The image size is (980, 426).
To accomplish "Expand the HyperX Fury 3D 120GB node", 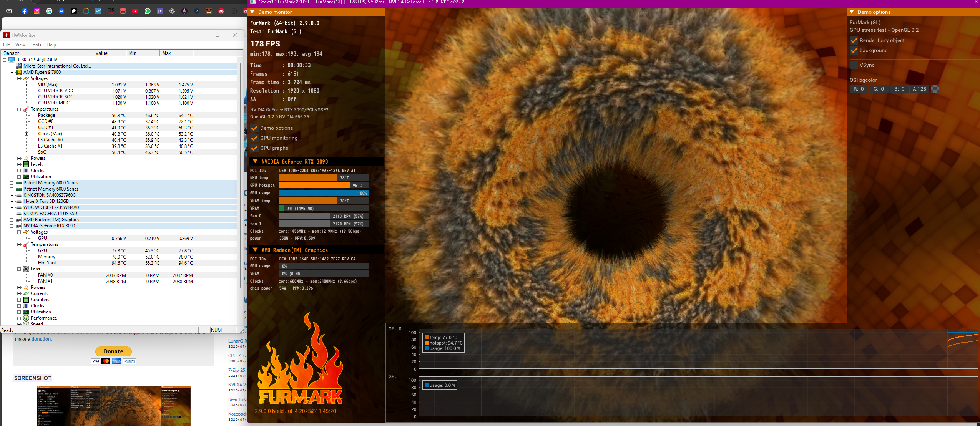I will pyautogui.click(x=12, y=201).
